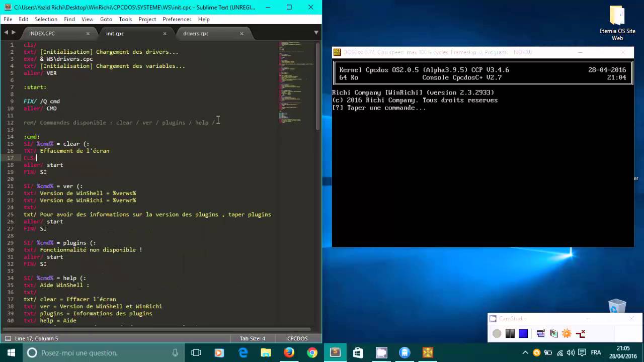The image size is (644, 362).
Task: Click the Cortana microphone icon
Action: pos(175,352)
